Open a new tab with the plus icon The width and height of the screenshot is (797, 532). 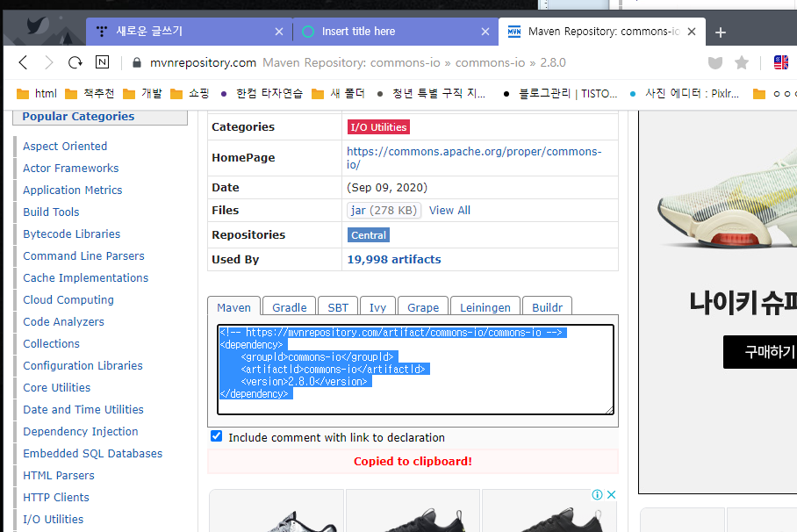pos(721,32)
